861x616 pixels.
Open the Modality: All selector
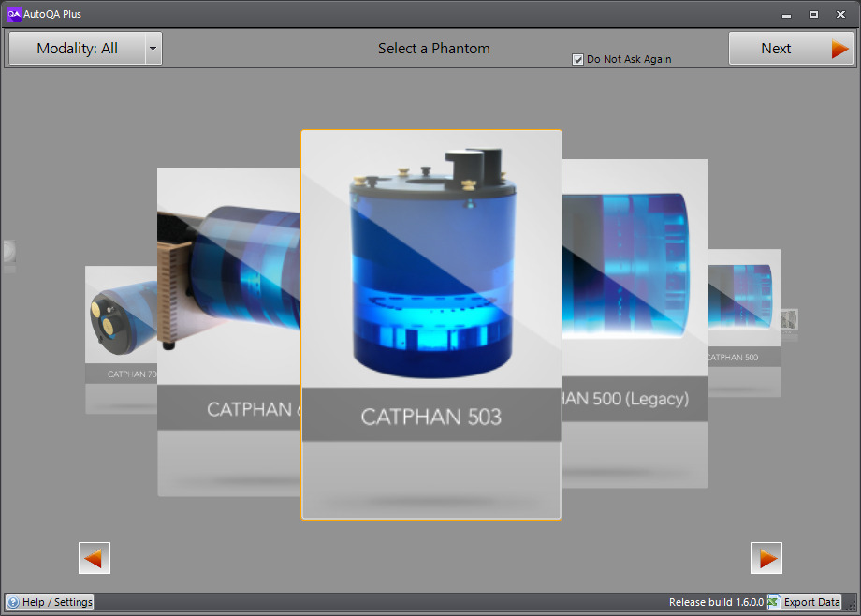pyautogui.click(x=77, y=49)
